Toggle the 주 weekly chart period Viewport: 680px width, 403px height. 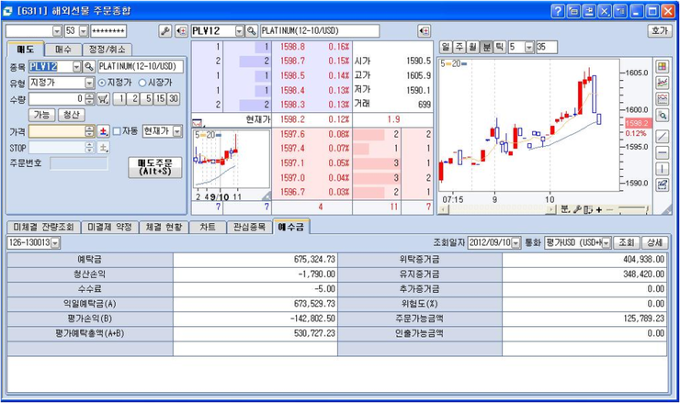tap(459, 47)
